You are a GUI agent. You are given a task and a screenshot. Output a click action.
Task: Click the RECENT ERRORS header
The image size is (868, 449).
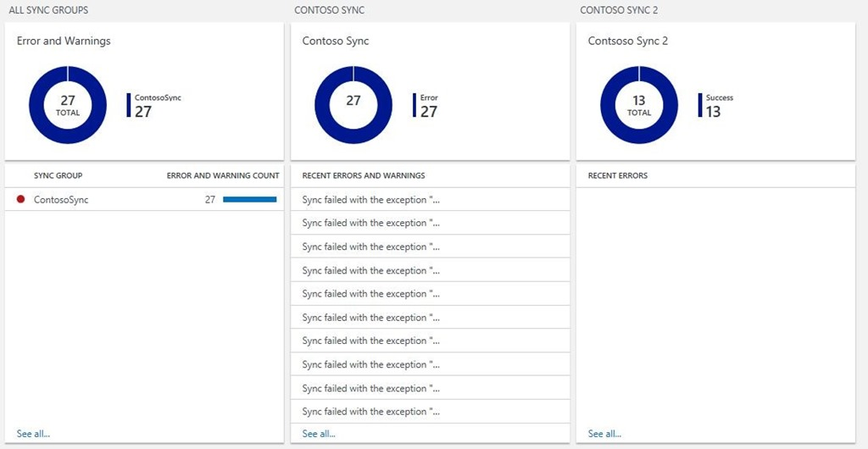618,175
